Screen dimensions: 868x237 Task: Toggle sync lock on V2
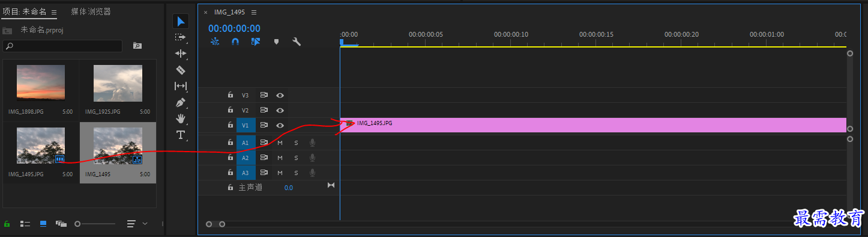point(264,110)
